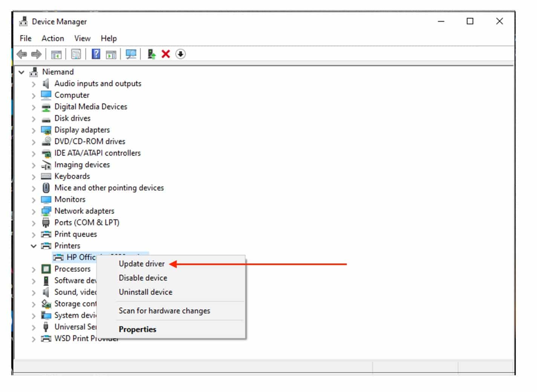Expand the Monitors category

pyautogui.click(x=34, y=200)
